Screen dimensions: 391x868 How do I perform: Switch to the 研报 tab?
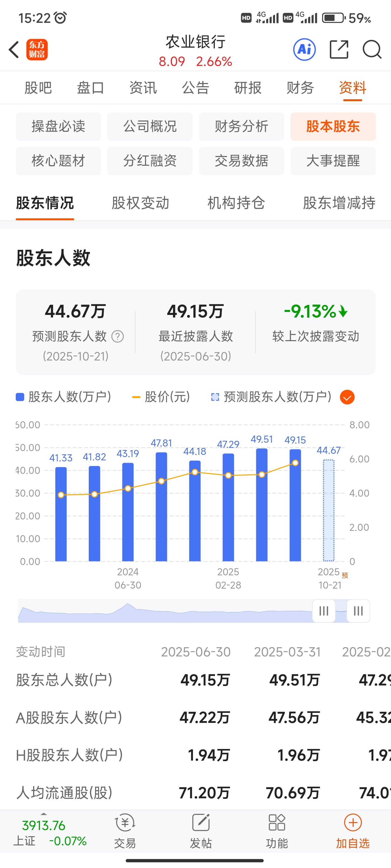coord(248,88)
